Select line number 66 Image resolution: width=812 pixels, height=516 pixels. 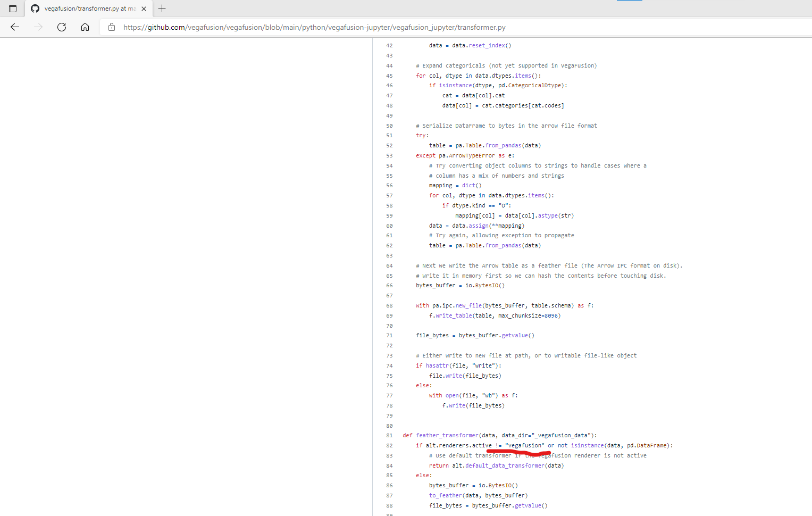coord(389,286)
